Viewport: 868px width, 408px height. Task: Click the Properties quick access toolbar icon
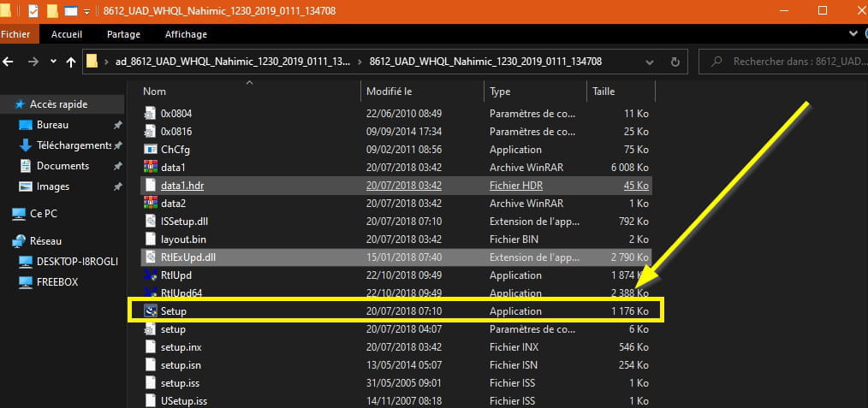pyautogui.click(x=33, y=11)
